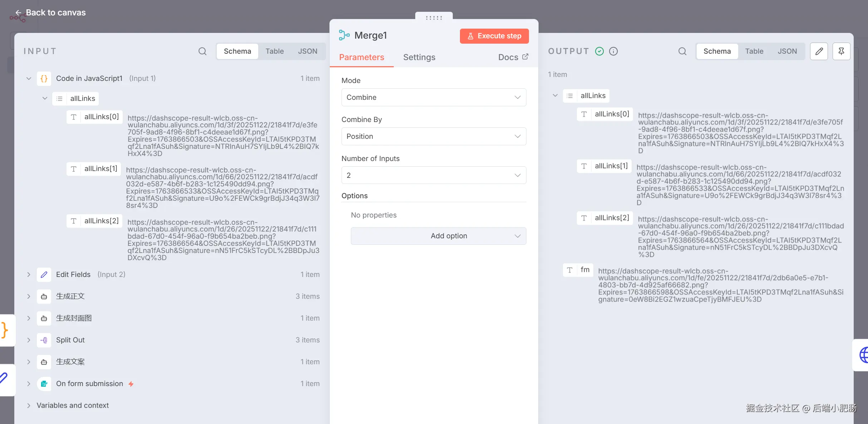Click the search icon in INPUT panel
868x424 pixels.
tap(202, 51)
